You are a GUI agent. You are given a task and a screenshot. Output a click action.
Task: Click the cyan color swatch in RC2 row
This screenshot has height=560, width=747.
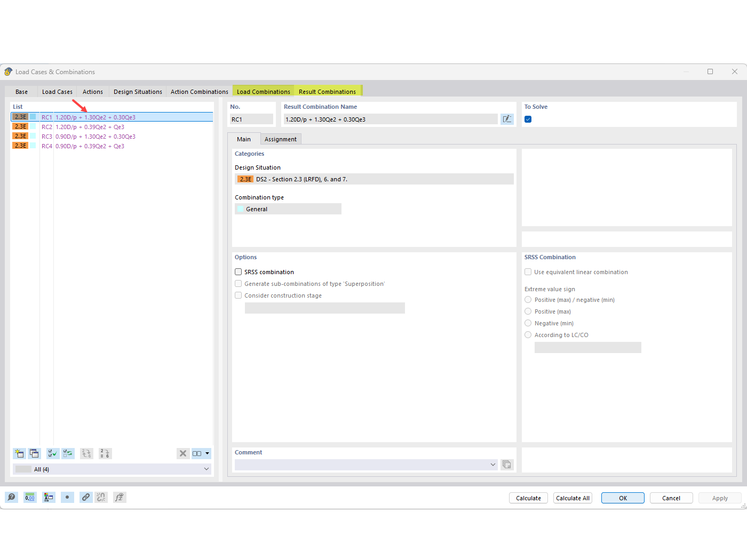(x=33, y=126)
